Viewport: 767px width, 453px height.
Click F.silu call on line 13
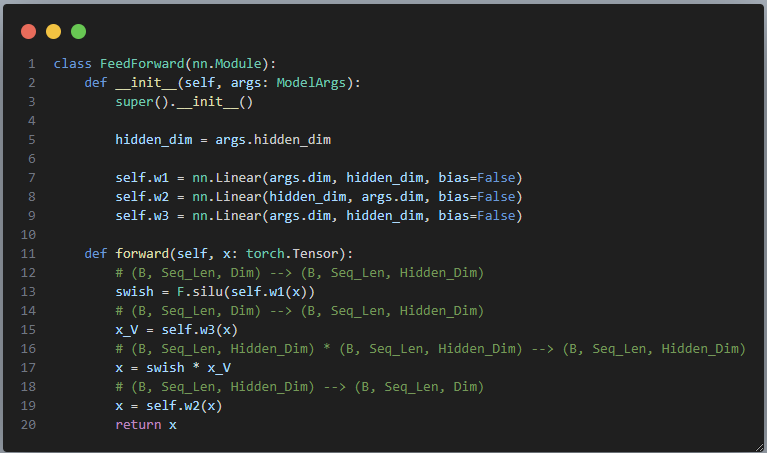click(x=200, y=292)
